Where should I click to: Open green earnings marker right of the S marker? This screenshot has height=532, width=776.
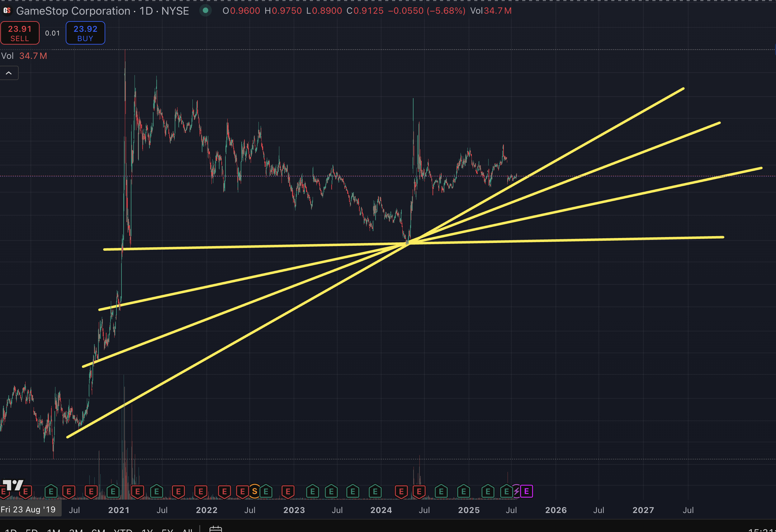pos(266,492)
